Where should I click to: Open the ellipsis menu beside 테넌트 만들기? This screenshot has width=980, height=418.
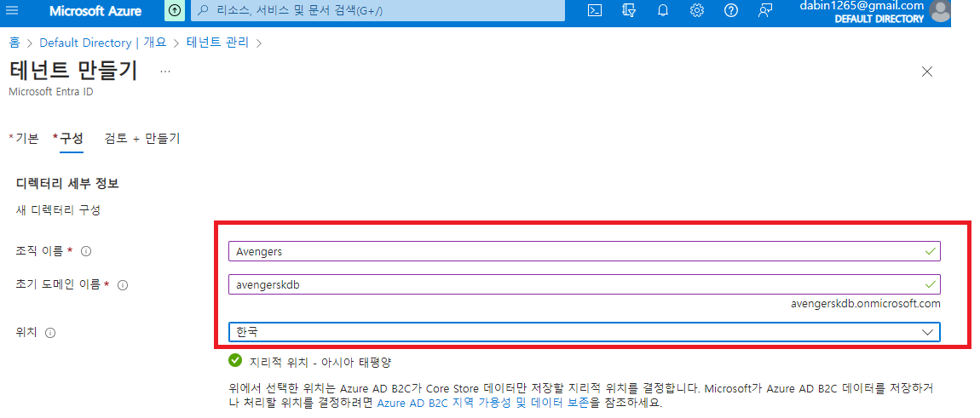point(165,72)
